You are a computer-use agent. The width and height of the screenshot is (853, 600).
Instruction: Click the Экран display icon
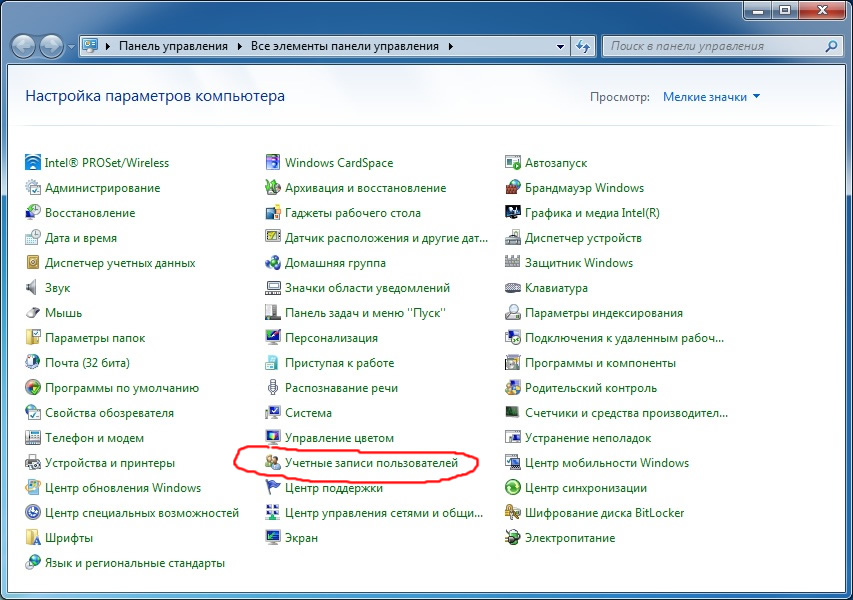(x=273, y=538)
